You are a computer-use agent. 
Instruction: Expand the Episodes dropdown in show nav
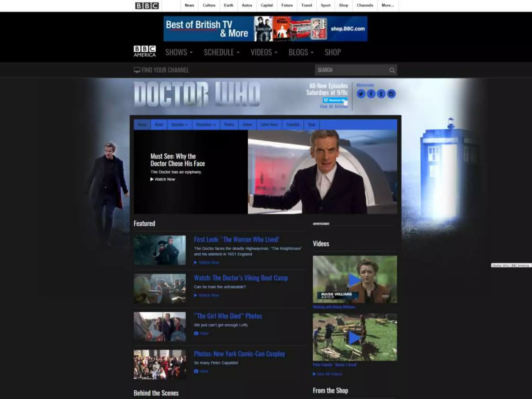[179, 125]
